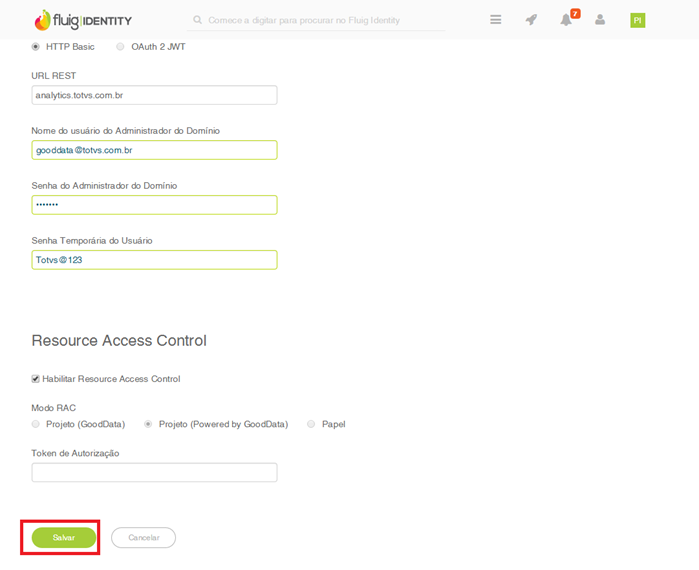Select HTTP Basic radio button
699x570 pixels.
coord(35,47)
